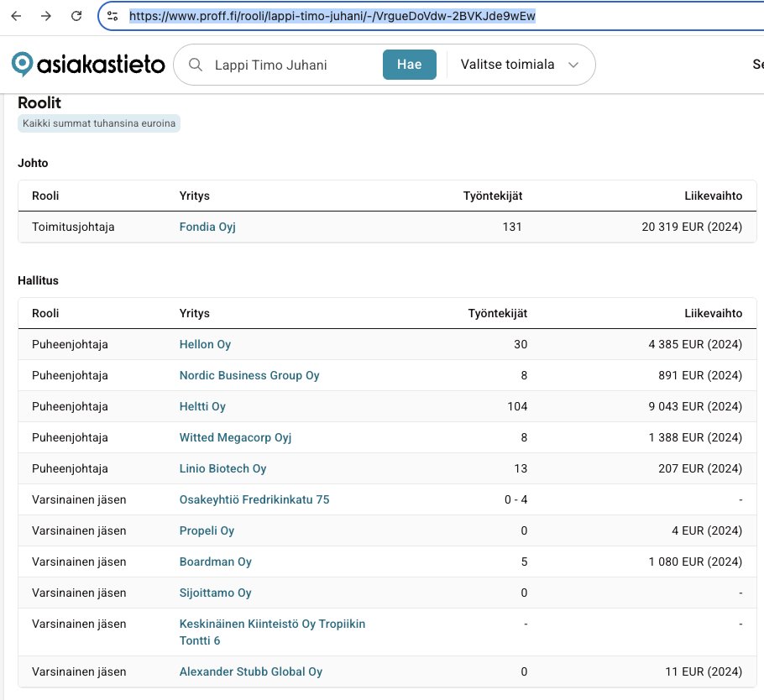
Task: Expand the Valitse toimiala dropdown
Action: pos(520,65)
